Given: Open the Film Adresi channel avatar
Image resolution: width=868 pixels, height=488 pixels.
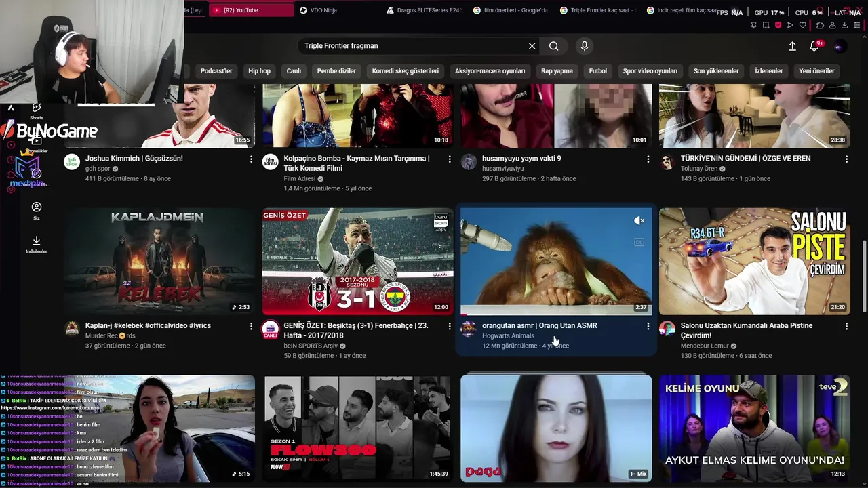Looking at the screenshot, I should (x=270, y=162).
